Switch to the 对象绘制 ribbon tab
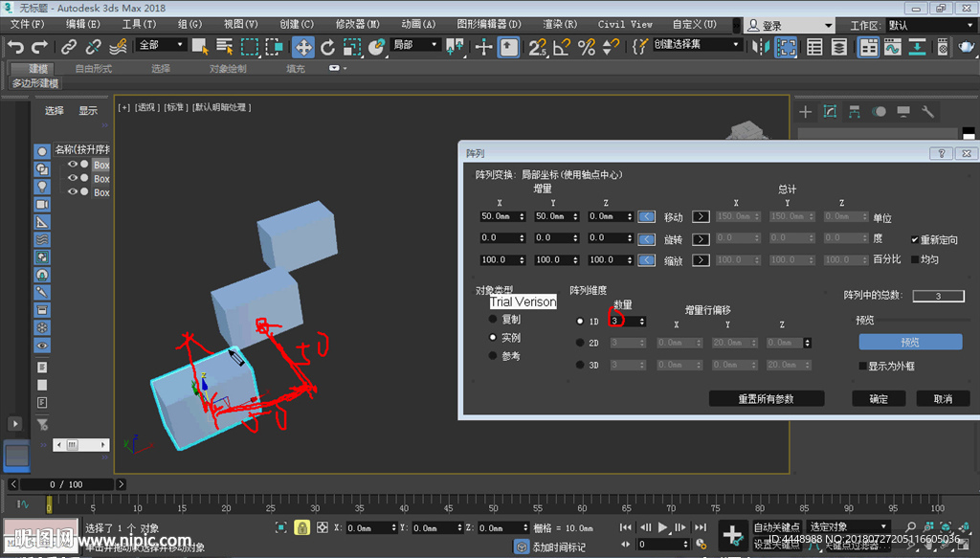This screenshot has height=558, width=980. click(x=228, y=69)
